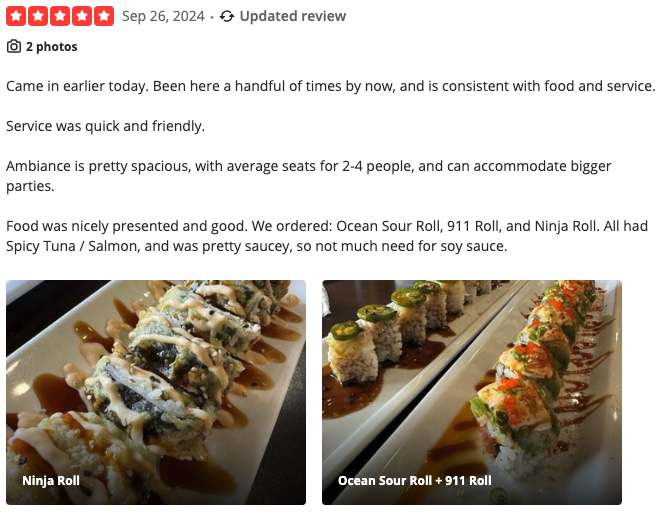Click the 'Ambiance is pretty spacious' paragraph
660x515 pixels.
tap(308, 166)
